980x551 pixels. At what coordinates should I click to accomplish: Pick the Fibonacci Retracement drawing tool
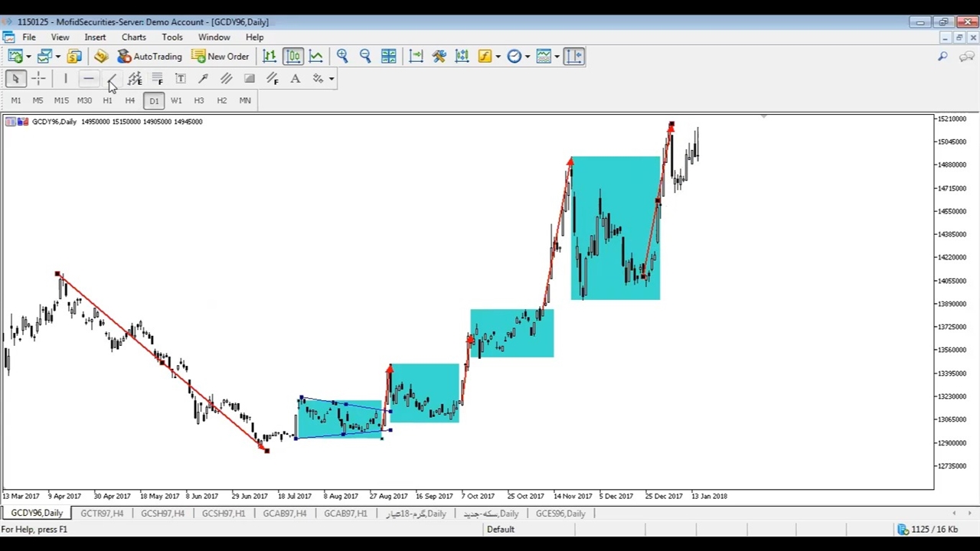pyautogui.click(x=157, y=79)
